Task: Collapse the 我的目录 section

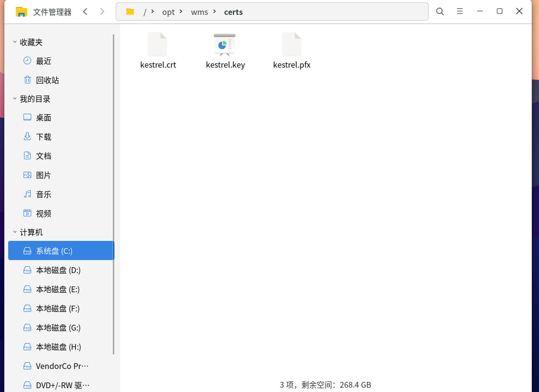Action: click(x=15, y=99)
